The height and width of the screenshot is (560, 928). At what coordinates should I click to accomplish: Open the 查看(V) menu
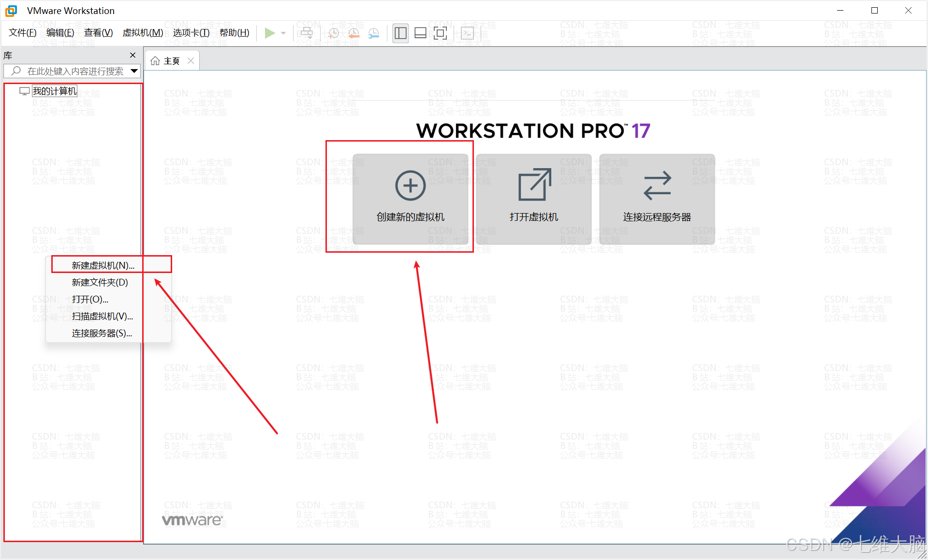point(98,32)
